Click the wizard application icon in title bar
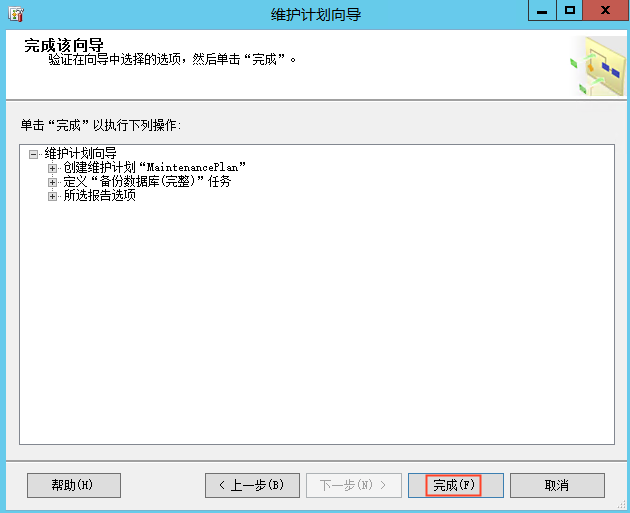 tap(16, 14)
